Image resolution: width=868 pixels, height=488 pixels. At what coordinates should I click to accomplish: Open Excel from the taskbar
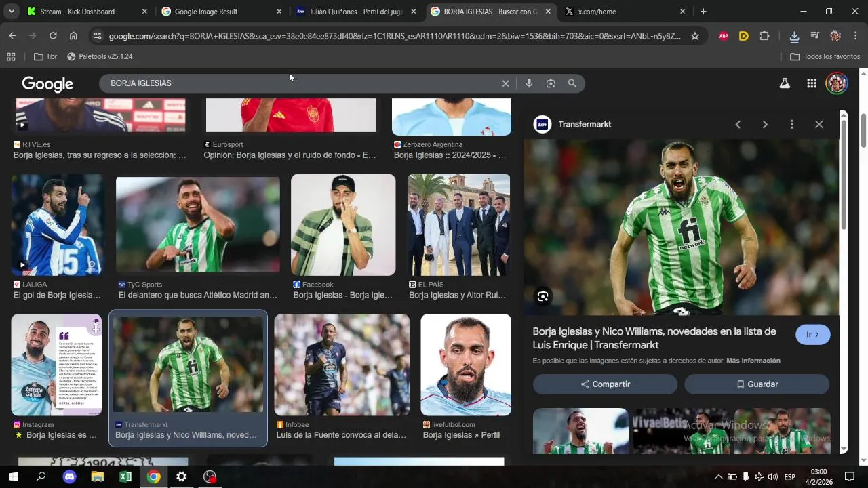click(x=125, y=476)
